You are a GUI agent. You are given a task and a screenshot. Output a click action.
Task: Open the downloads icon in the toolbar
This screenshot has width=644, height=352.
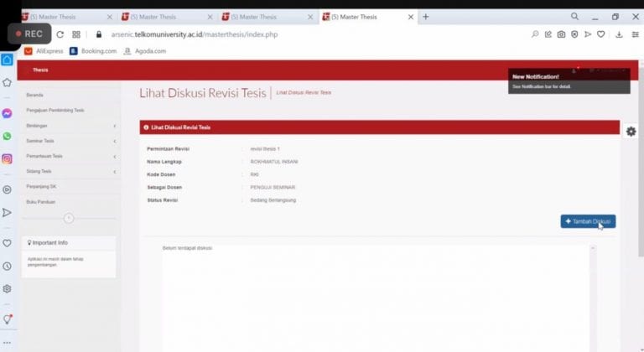pyautogui.click(x=619, y=34)
